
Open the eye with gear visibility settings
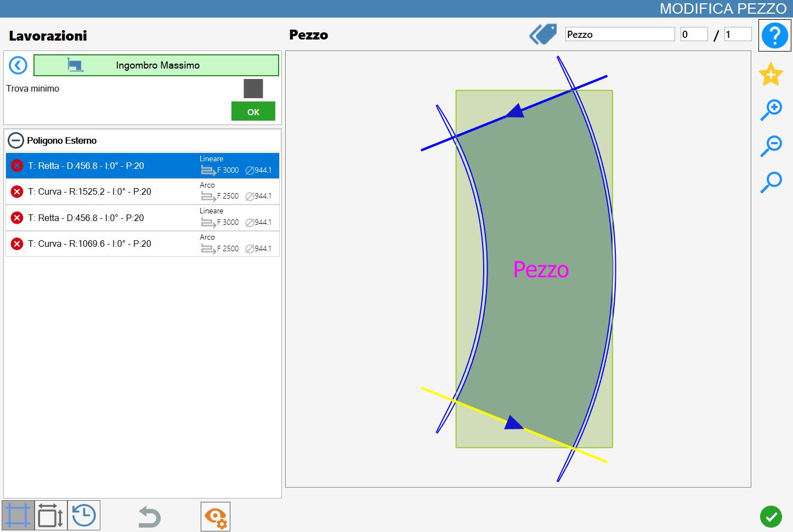click(x=216, y=517)
